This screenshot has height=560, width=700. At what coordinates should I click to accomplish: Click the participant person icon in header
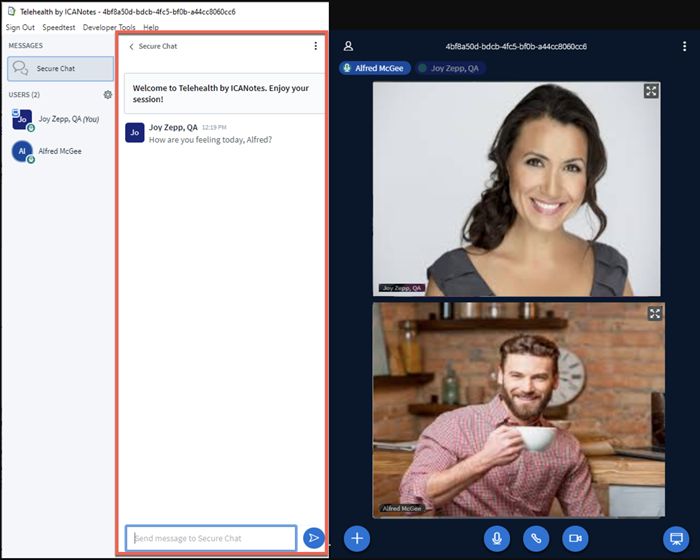point(349,46)
